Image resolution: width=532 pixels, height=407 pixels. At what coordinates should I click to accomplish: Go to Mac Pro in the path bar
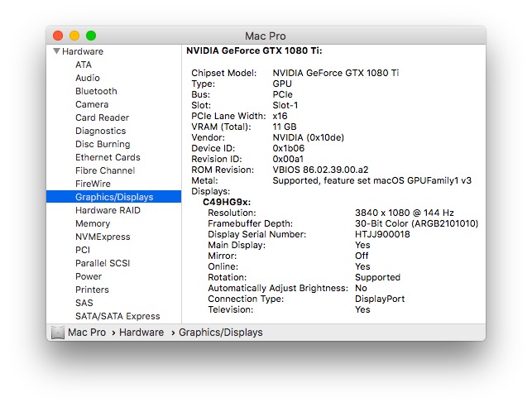87,333
